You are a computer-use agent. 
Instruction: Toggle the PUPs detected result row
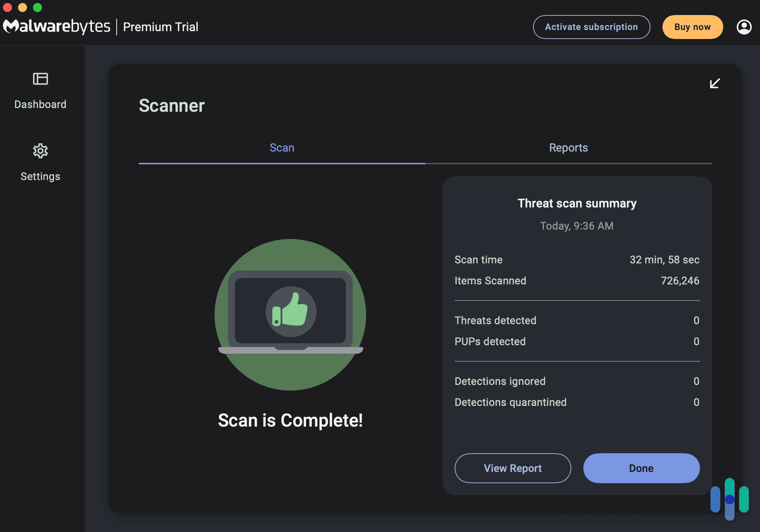click(x=577, y=341)
